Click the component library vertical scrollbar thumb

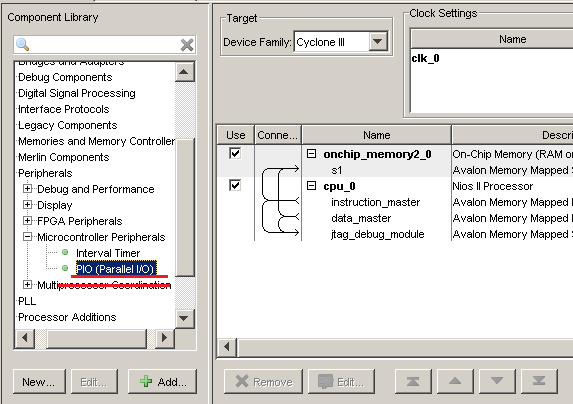[x=185, y=207]
